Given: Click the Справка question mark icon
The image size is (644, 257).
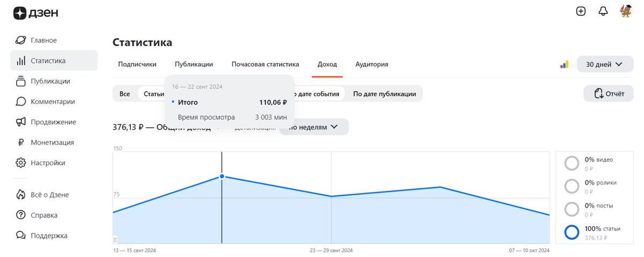Looking at the screenshot, I should pos(21,215).
